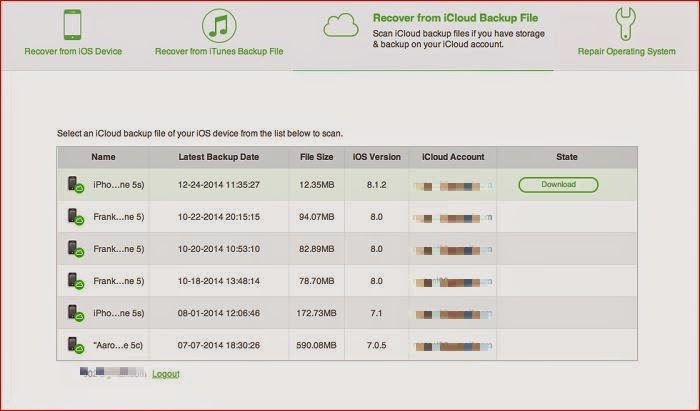Screen dimensions: 700x411
Task: Click device icon in 07-07-2014 backup row
Action: point(75,345)
